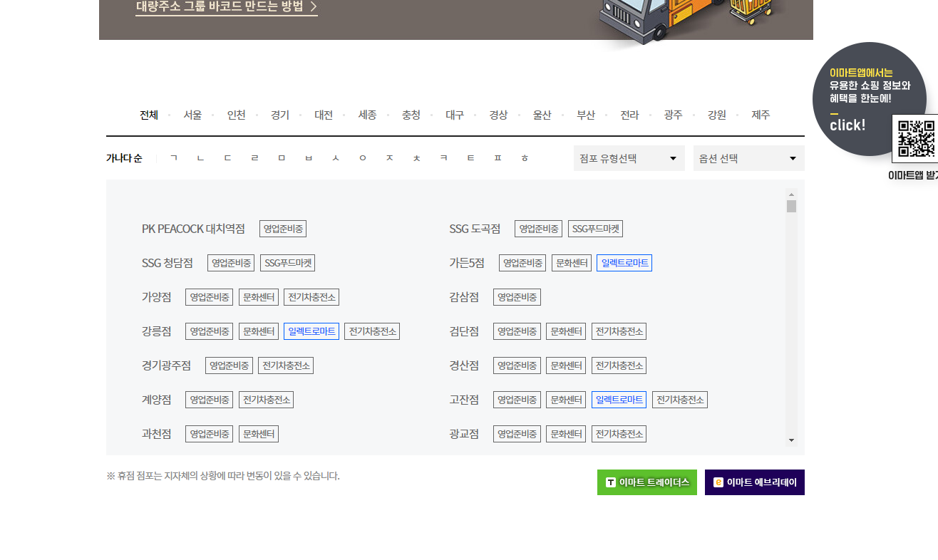Select the 인천 region tab
Screen dimensions: 938x560
pyautogui.click(x=237, y=115)
